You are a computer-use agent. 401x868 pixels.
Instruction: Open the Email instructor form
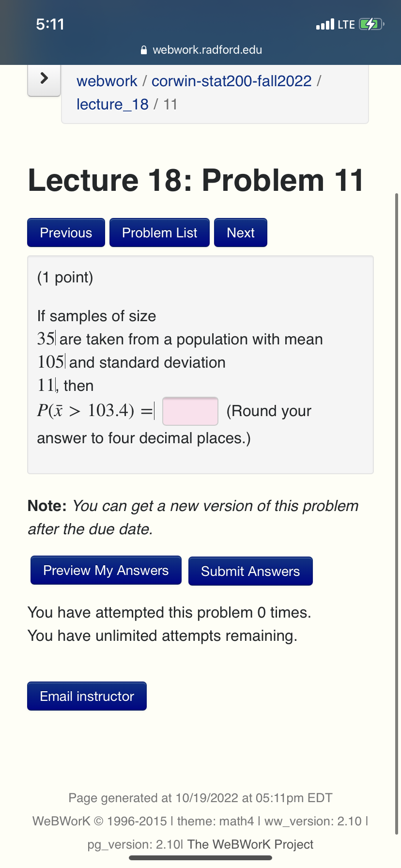coord(87,696)
